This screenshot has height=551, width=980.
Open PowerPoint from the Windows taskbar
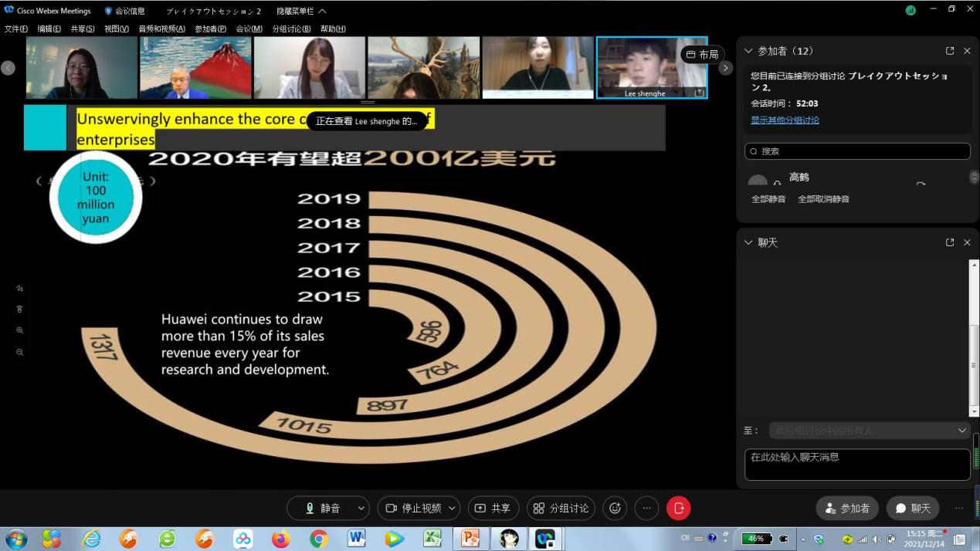click(470, 538)
